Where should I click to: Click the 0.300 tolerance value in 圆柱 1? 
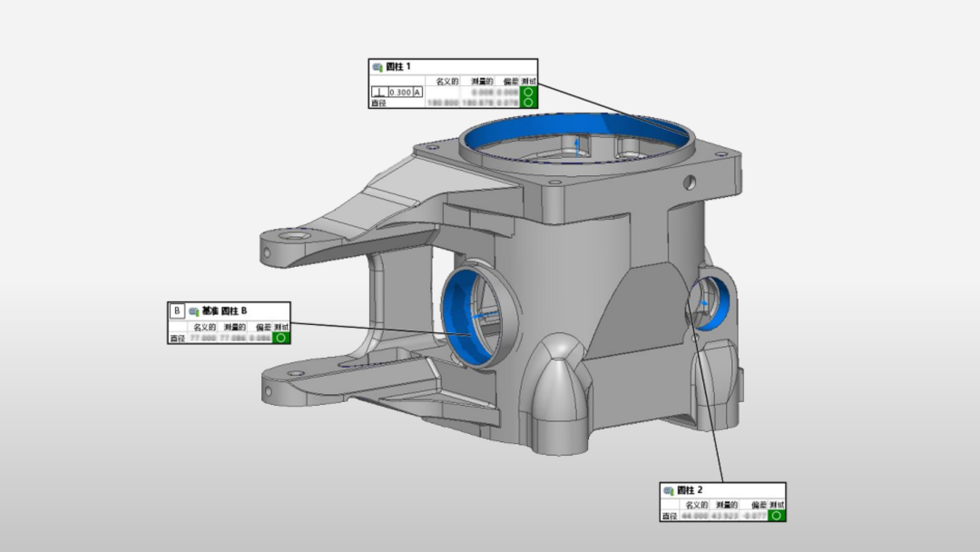[400, 93]
